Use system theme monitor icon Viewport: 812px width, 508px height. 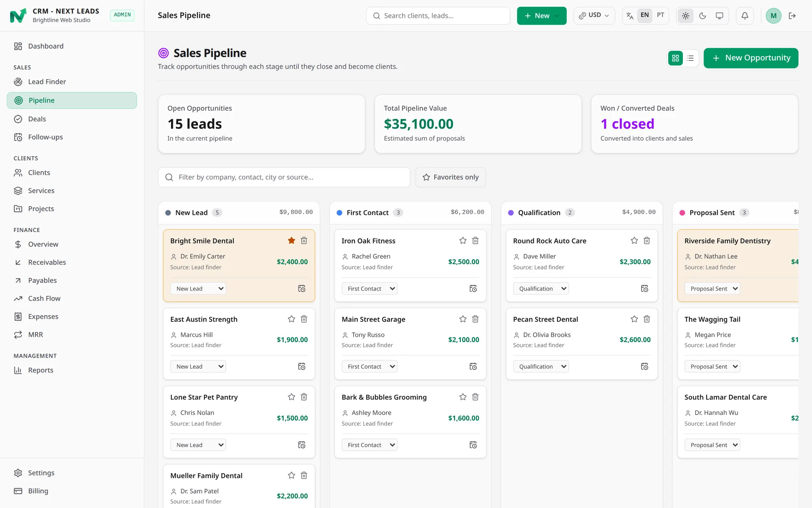[x=719, y=16]
